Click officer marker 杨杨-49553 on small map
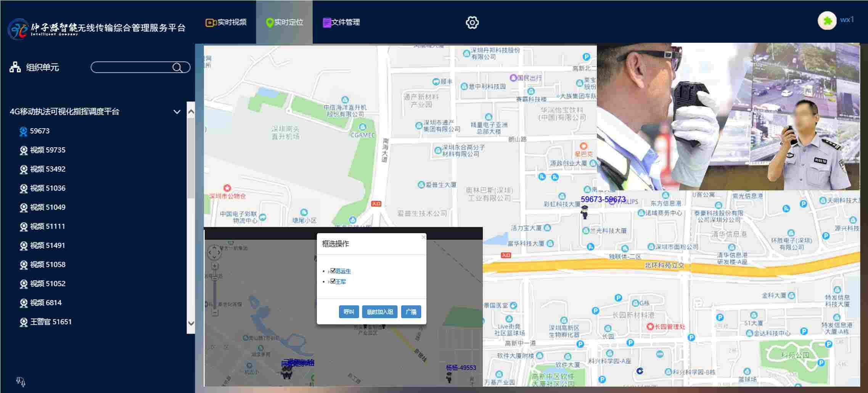 coord(449,377)
